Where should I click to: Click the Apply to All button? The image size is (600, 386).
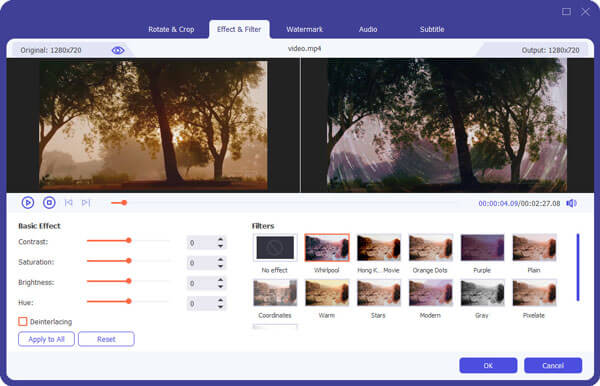coord(46,339)
